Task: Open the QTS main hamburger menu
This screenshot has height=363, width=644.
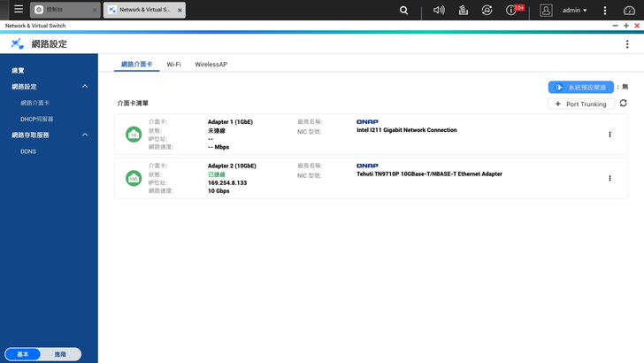Action: coord(18,10)
